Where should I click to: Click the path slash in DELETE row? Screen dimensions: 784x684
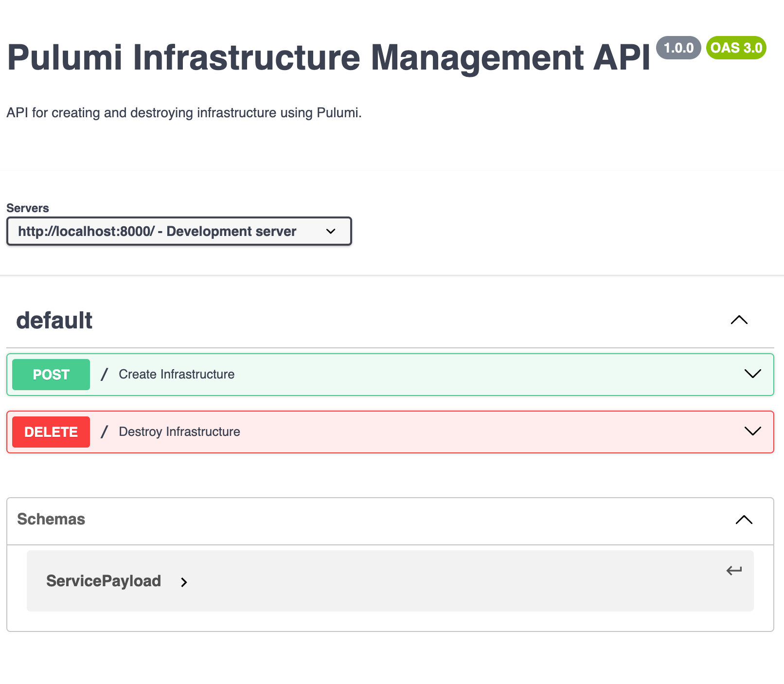click(x=104, y=432)
